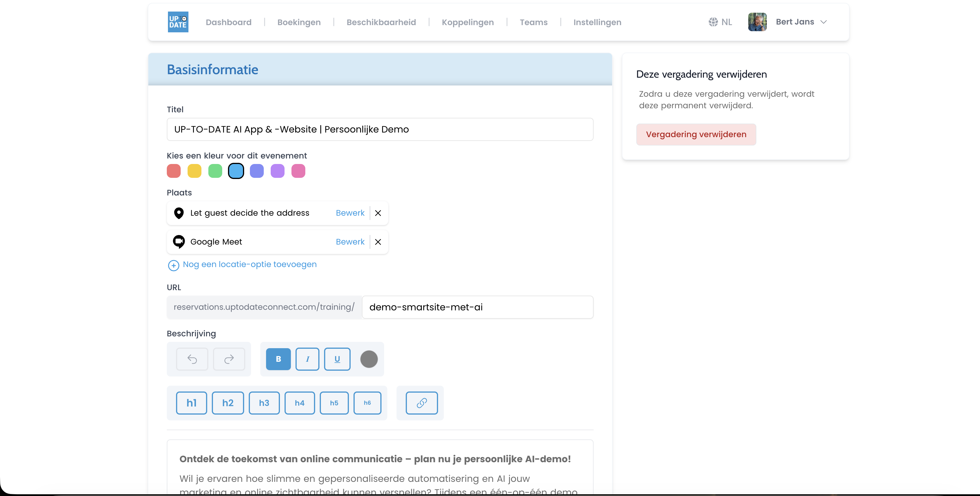Select the yellow event color
Viewport: 980px width, 496px height.
194,171
